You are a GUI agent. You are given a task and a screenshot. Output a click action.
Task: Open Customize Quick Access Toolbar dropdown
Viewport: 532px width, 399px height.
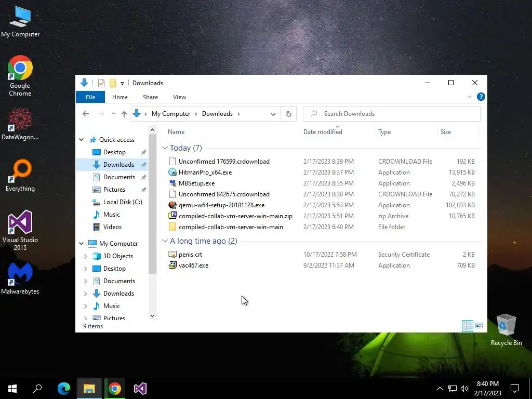(x=122, y=84)
